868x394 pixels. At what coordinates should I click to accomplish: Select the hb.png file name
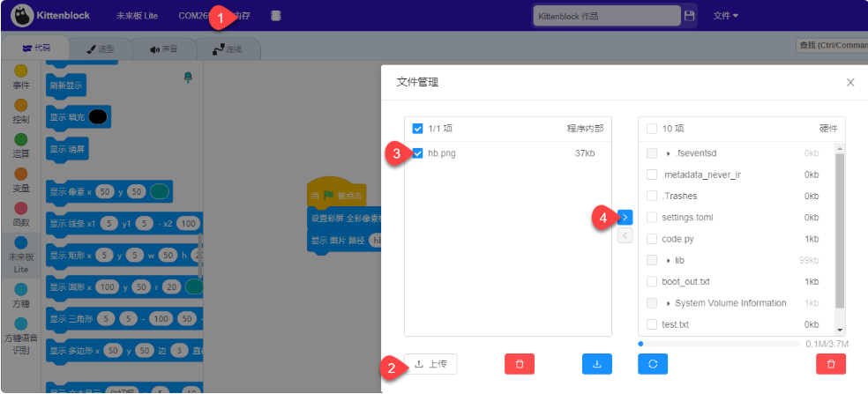442,153
